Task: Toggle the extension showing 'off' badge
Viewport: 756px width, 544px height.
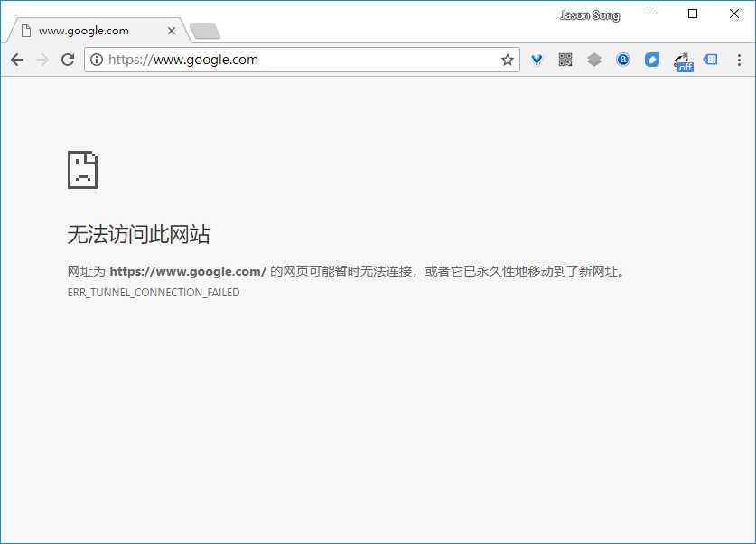Action: coord(684,62)
